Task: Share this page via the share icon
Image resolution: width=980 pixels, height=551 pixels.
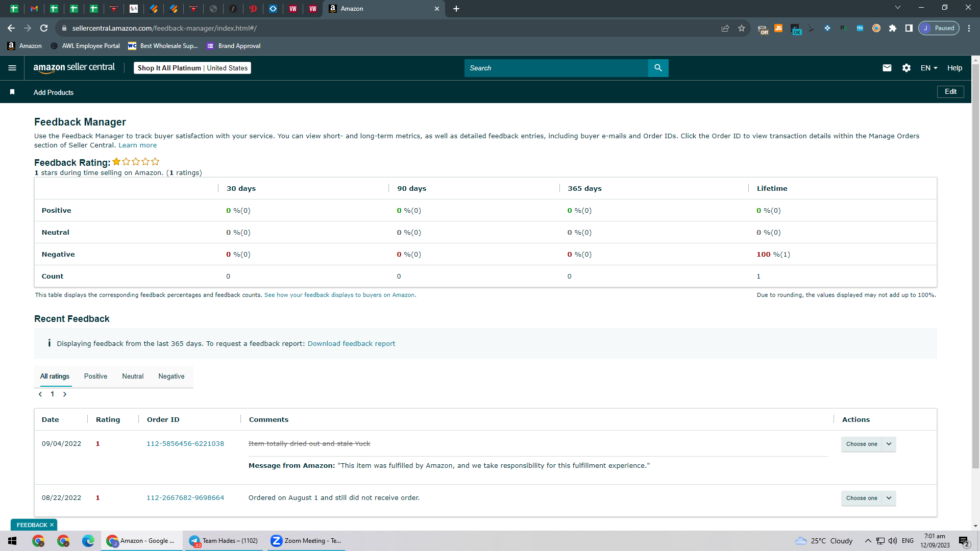Action: pyautogui.click(x=725, y=29)
